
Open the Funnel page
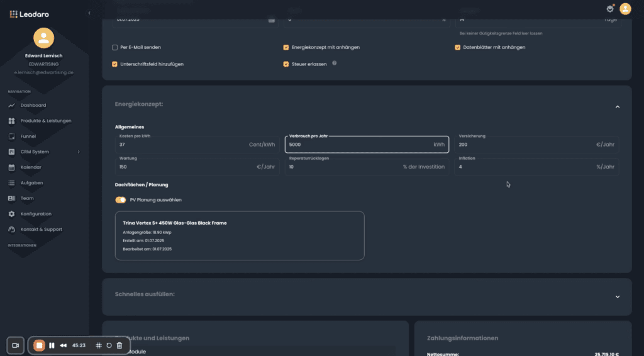[x=28, y=136]
